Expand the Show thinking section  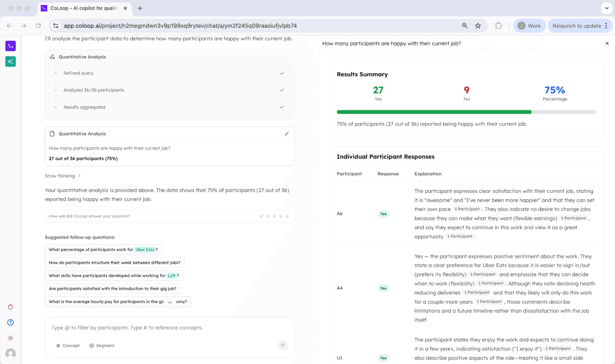(x=63, y=176)
